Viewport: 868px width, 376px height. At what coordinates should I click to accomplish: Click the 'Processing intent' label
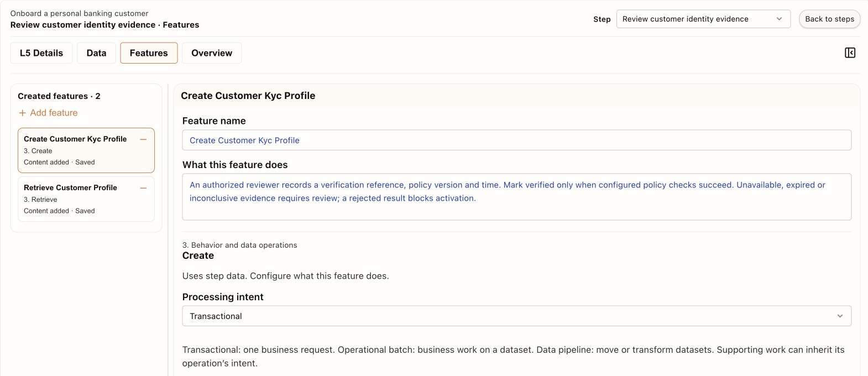(223, 297)
